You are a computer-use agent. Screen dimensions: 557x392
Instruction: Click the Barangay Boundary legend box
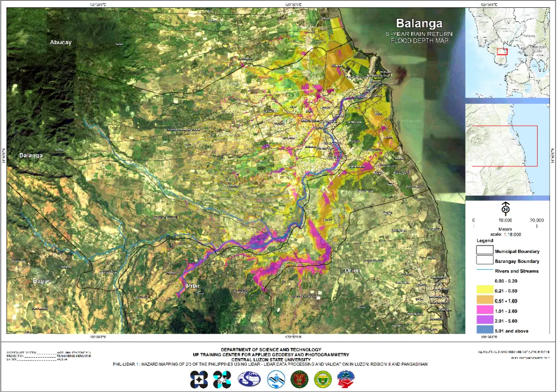484,261
